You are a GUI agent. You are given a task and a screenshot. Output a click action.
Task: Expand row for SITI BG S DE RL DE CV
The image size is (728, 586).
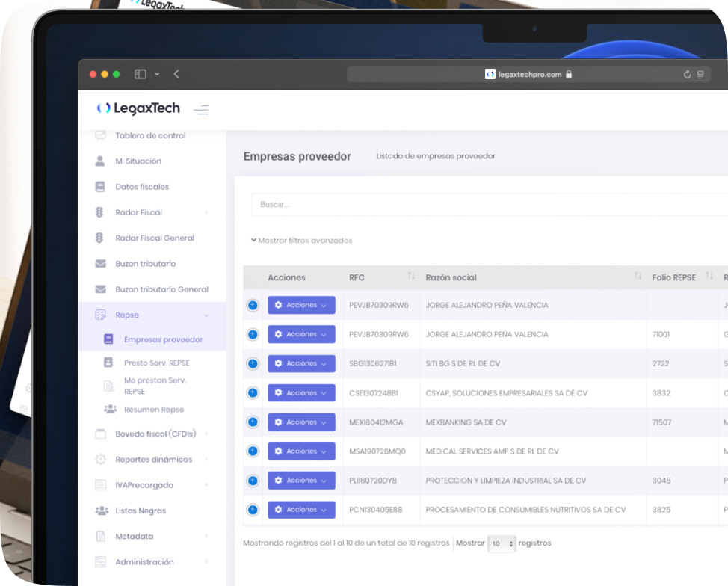click(x=253, y=363)
